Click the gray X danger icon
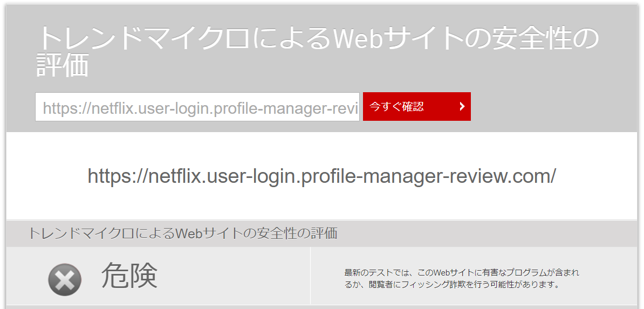Viewport: 644px width, 309px height. (65, 280)
